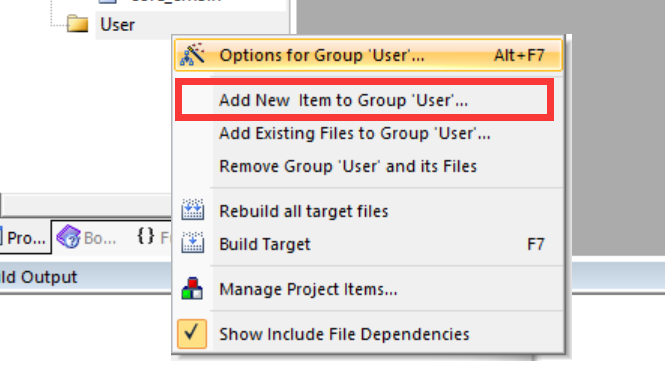665x384 pixels.
Task: Click the purple Books tab icon
Action: [68, 236]
